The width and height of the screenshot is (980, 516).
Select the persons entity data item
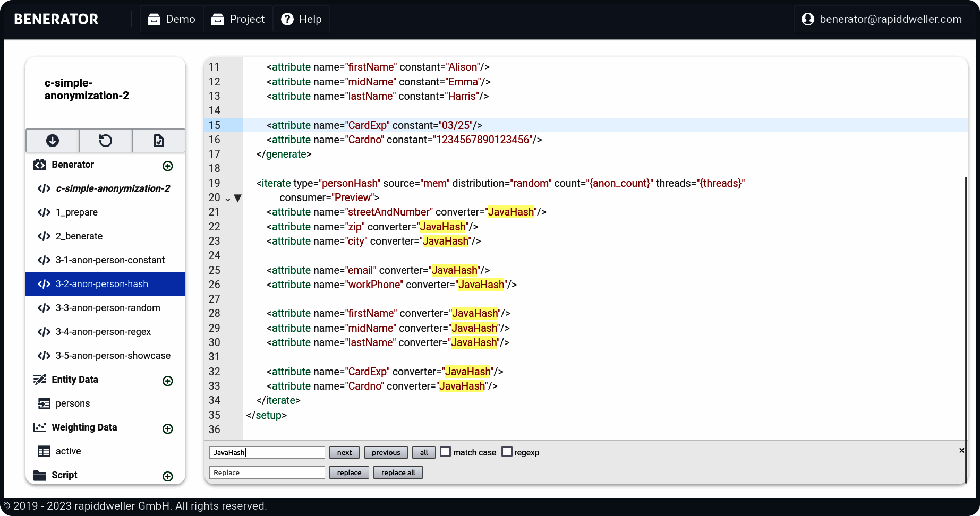point(73,403)
